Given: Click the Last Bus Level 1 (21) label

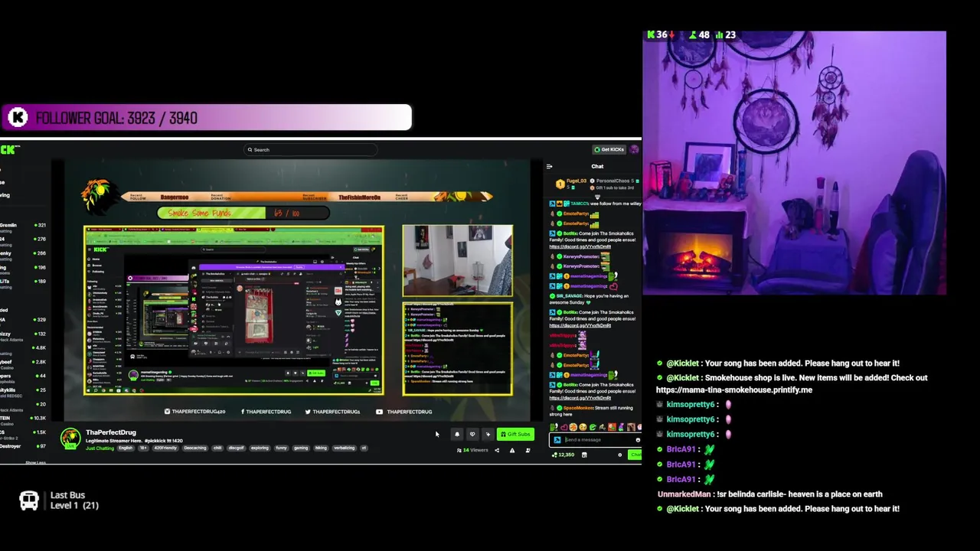Looking at the screenshot, I should coord(74,500).
